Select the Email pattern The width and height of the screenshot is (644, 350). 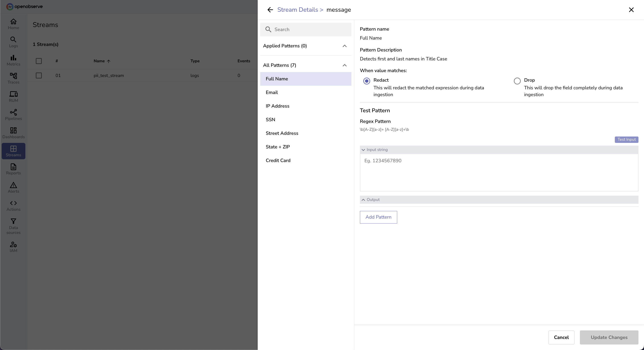pos(272,92)
